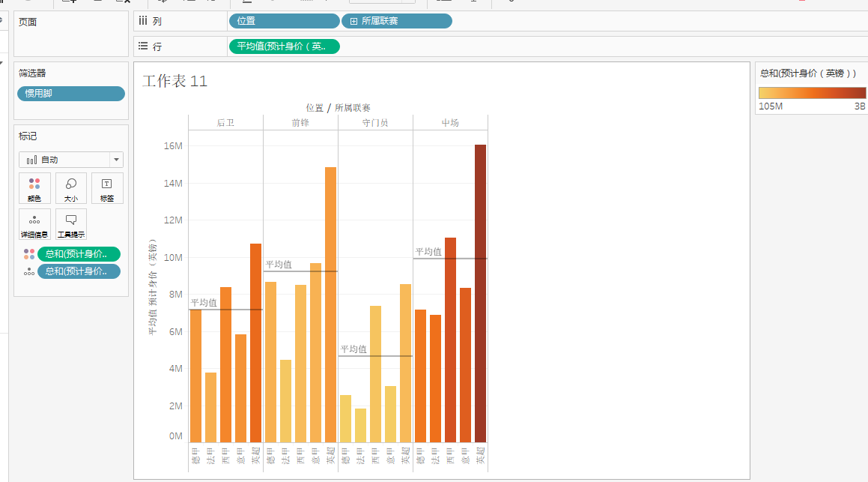
Task: Click the 平均值 reference line label in 前锋
Action: (279, 265)
